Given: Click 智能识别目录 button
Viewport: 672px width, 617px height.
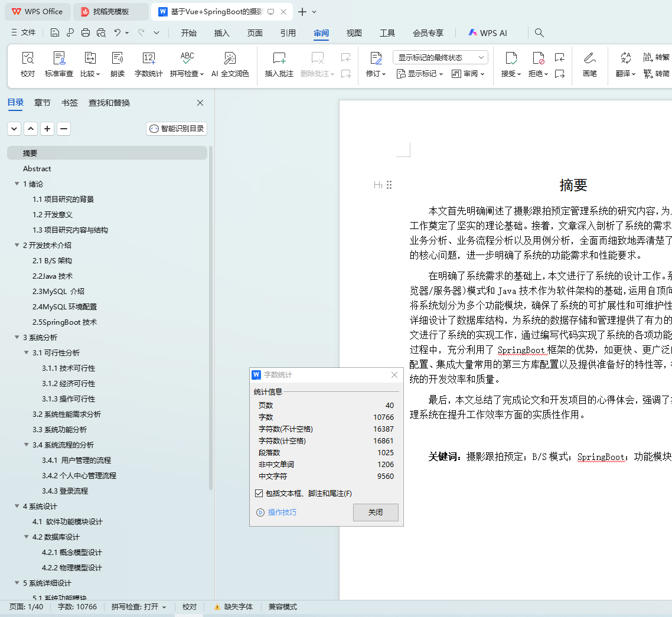Looking at the screenshot, I should [177, 129].
